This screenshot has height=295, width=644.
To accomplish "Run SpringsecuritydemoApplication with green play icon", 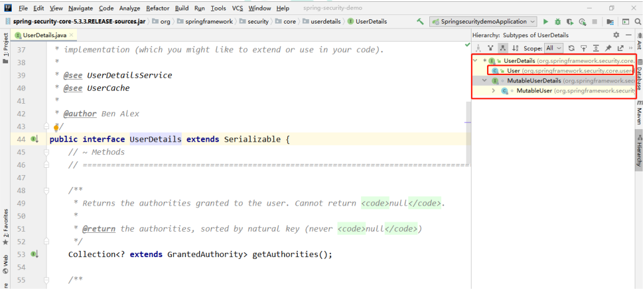I will [x=546, y=21].
